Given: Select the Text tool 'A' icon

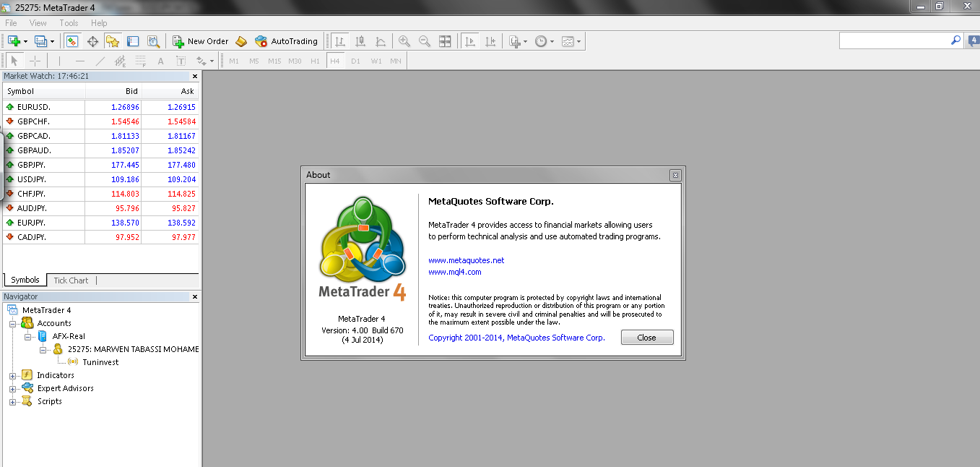Looking at the screenshot, I should tap(161, 61).
